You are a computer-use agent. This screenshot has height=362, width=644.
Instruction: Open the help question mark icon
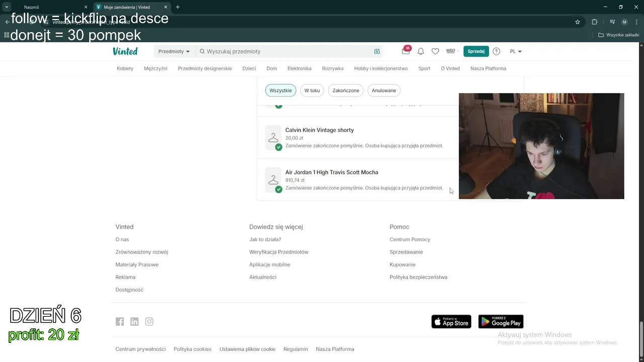click(497, 51)
